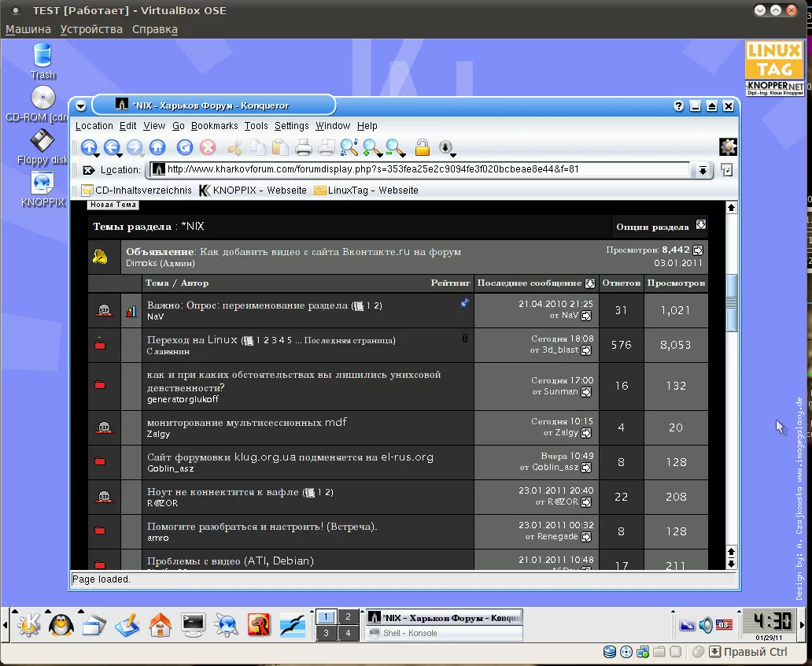The width and height of the screenshot is (812, 666).
Task: Click the US keyboard layout flag icon
Action: 723,624
